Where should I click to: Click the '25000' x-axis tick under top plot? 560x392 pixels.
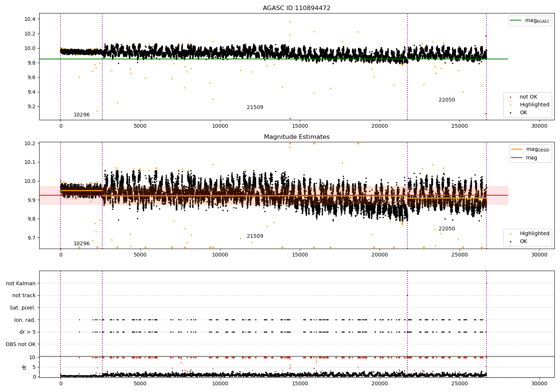[459, 126]
